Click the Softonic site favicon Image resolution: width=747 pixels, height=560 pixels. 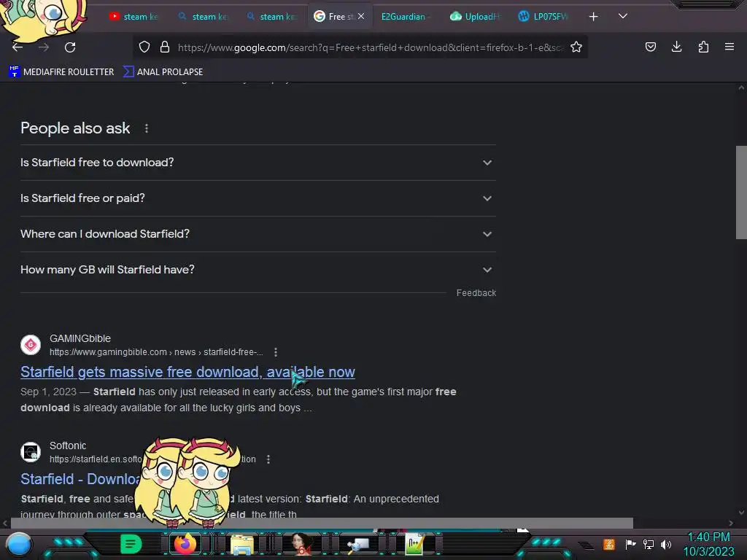[x=31, y=452]
